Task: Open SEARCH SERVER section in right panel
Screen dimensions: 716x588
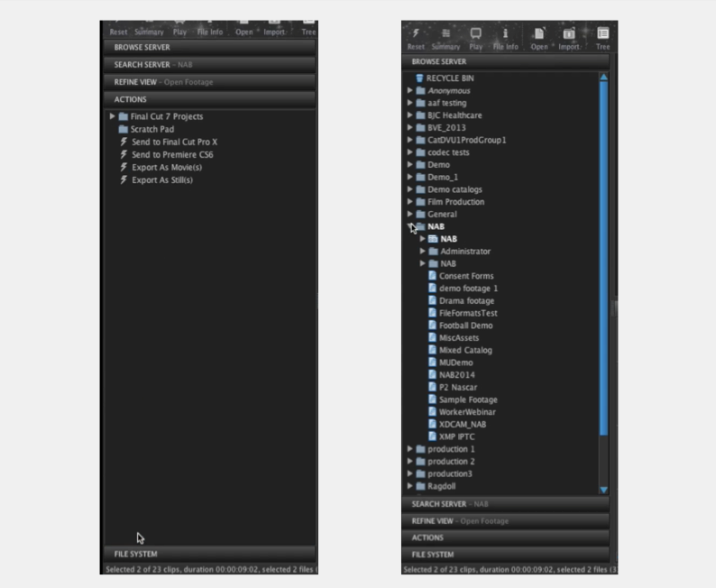Action: tap(506, 503)
